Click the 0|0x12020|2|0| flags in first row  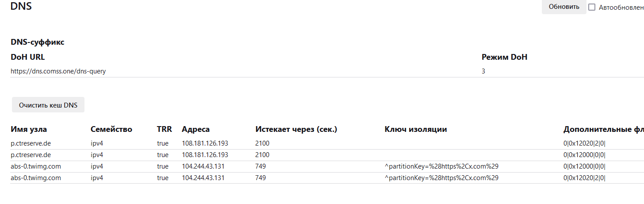(x=584, y=143)
